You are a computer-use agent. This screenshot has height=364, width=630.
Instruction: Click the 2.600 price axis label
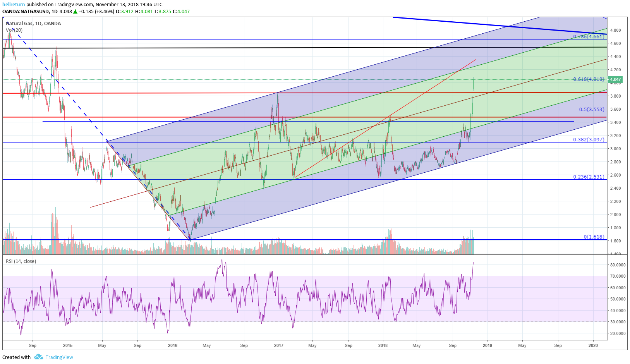point(615,175)
